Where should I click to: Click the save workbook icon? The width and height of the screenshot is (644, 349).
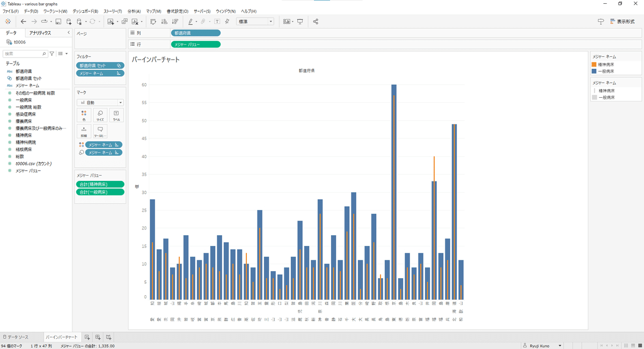coord(58,21)
